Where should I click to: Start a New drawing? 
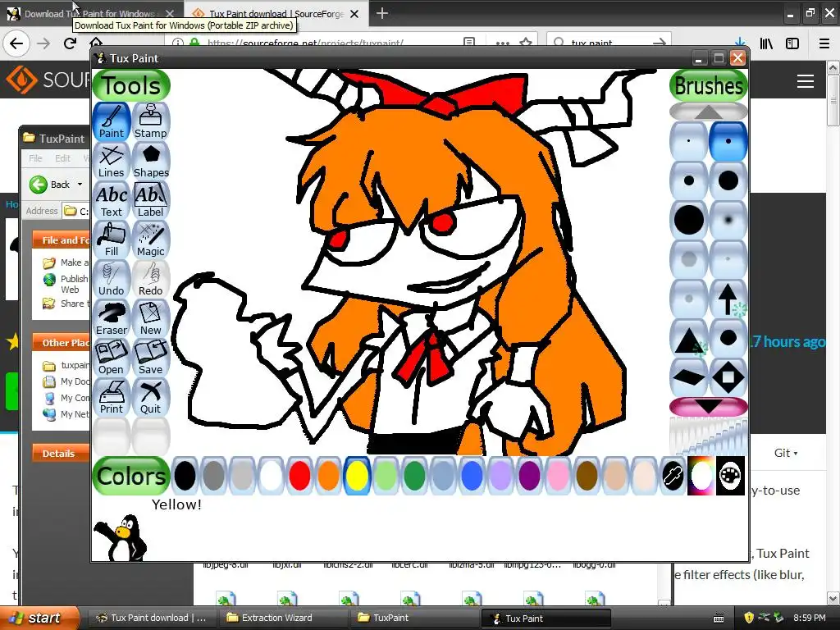click(x=151, y=319)
